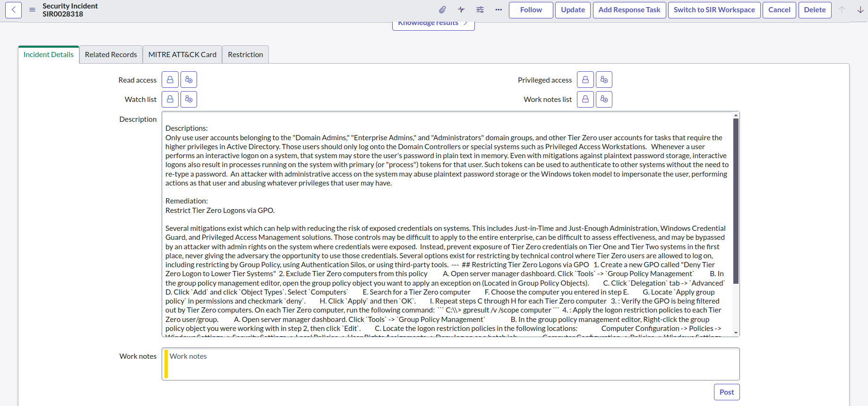Switch to Related Records tab

click(x=111, y=54)
